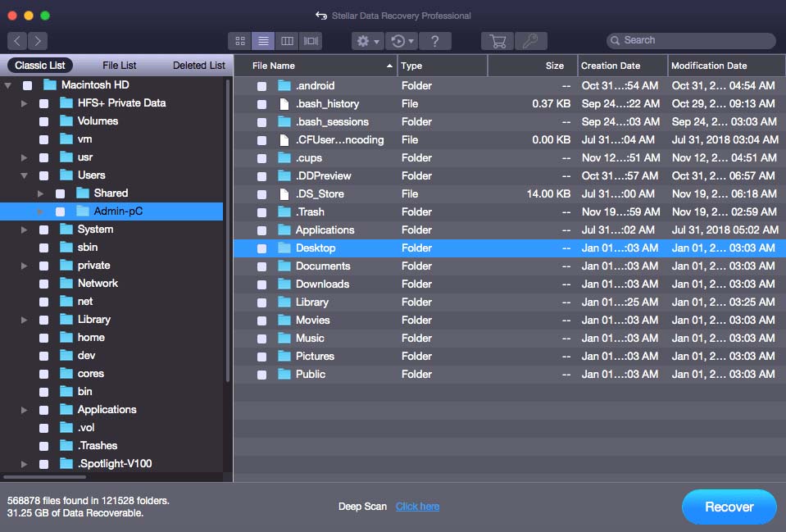Sort by the Size column header
The image size is (786, 532).
tap(533, 66)
